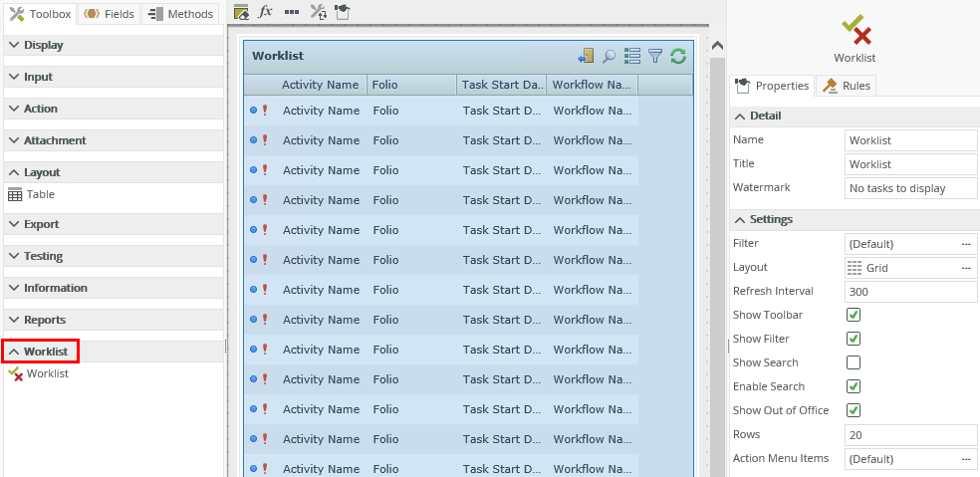The height and width of the screenshot is (477, 980).
Task: Click the list layout icon in Worklist header
Action: [632, 57]
